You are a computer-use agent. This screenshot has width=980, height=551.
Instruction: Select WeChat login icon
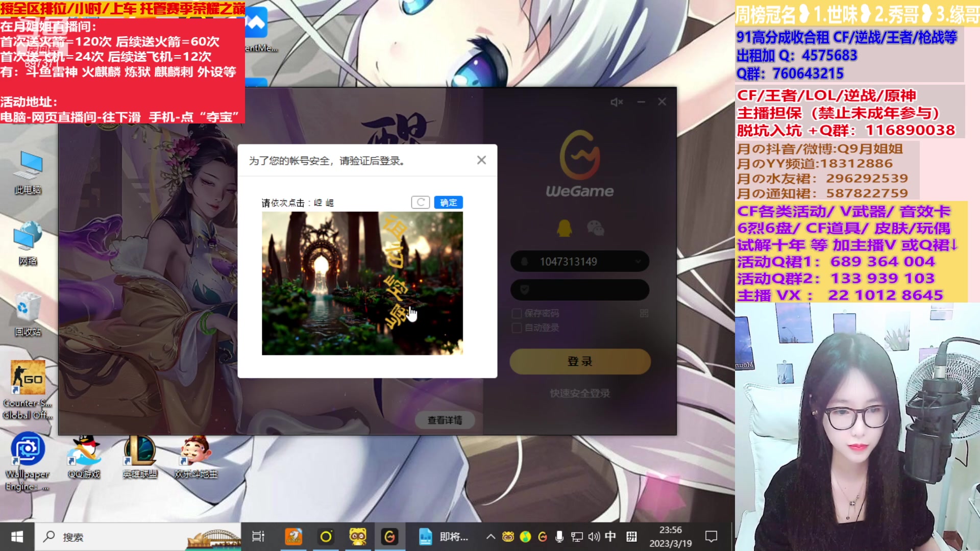(595, 228)
